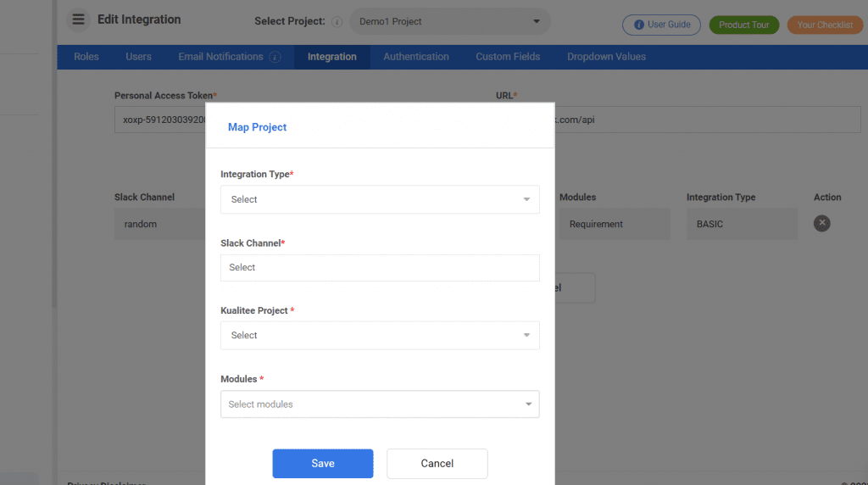Open the Email Notifications tab

[220, 57]
